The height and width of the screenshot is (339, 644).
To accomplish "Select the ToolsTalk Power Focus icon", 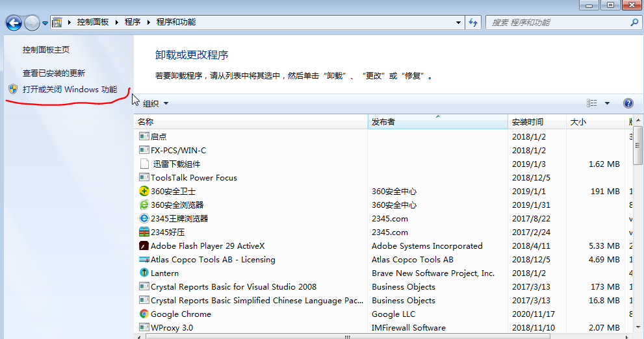I will coord(144,177).
